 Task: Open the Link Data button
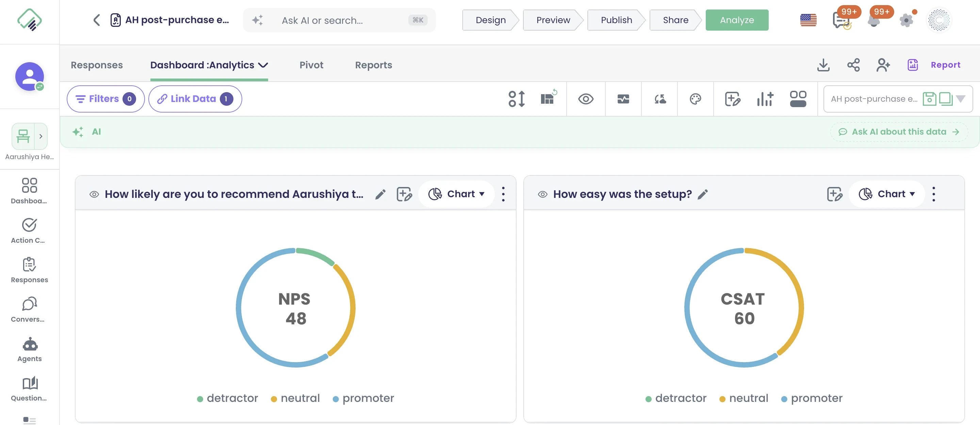click(x=195, y=99)
